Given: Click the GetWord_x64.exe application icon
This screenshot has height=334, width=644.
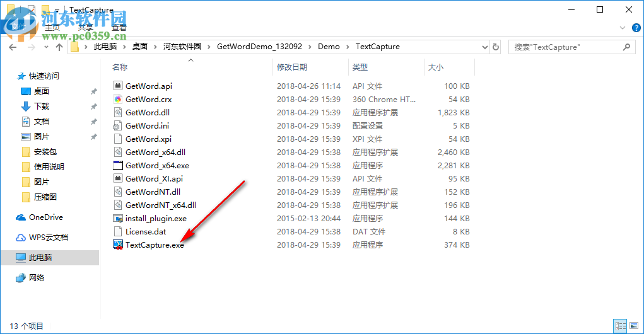Looking at the screenshot, I should (118, 165).
